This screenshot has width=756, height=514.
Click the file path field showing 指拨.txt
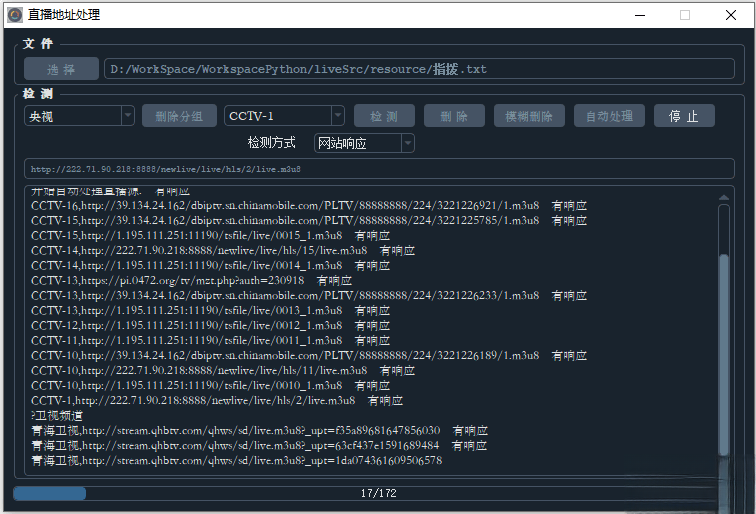(x=419, y=69)
